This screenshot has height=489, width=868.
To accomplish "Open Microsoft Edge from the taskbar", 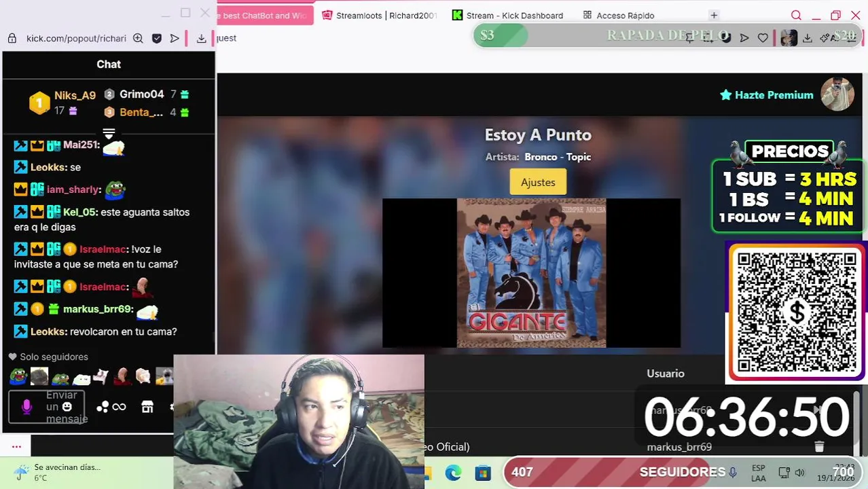I will (453, 473).
